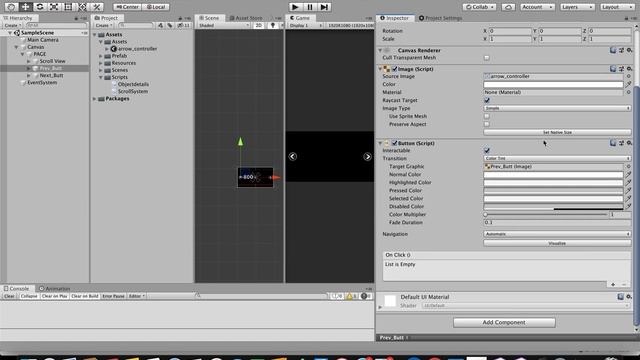Toggle Collapse in the Console
This screenshot has height=360, width=640.
(29, 296)
